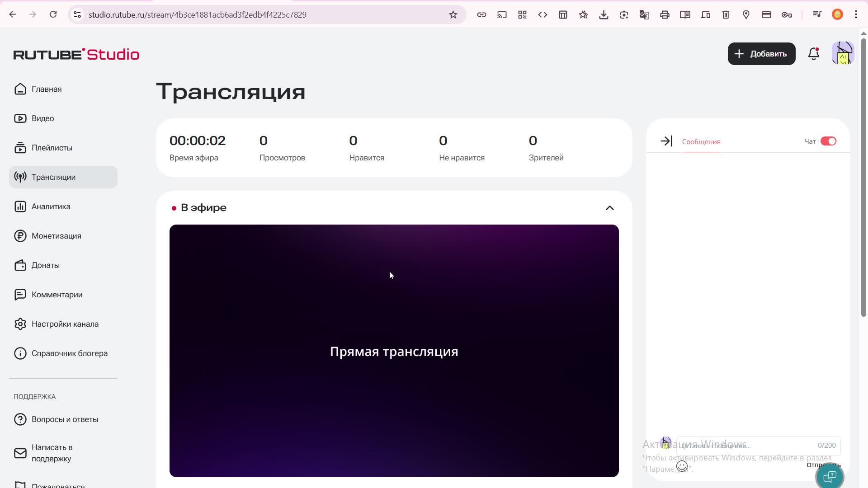The height and width of the screenshot is (488, 868).
Task: Open the Монетизация page
Action: (56, 235)
